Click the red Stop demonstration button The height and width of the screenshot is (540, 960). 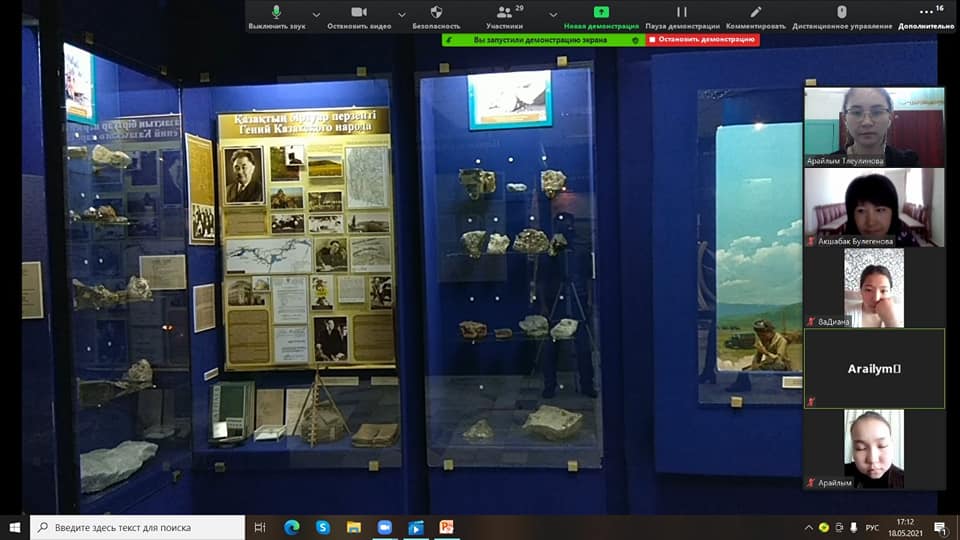[x=702, y=40]
